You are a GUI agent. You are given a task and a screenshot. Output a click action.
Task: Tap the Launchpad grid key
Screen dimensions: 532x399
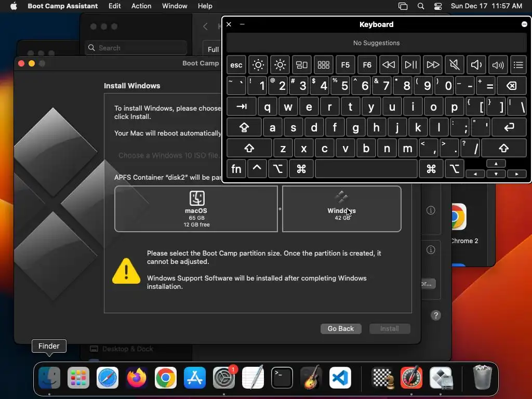[x=323, y=65]
